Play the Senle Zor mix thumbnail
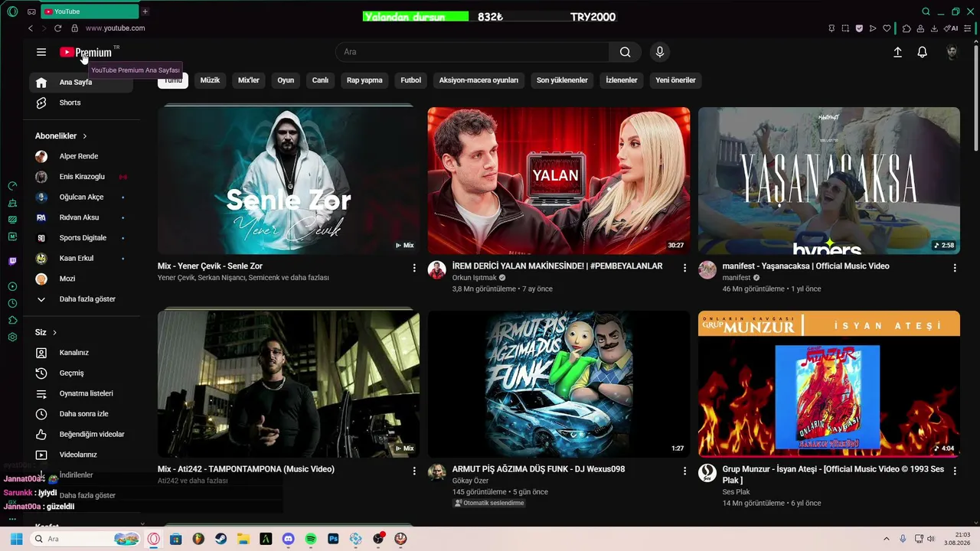 [289, 181]
